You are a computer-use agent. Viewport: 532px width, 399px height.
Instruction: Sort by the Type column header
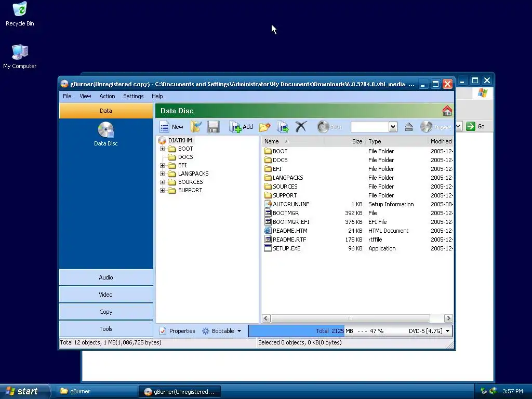[396, 141]
